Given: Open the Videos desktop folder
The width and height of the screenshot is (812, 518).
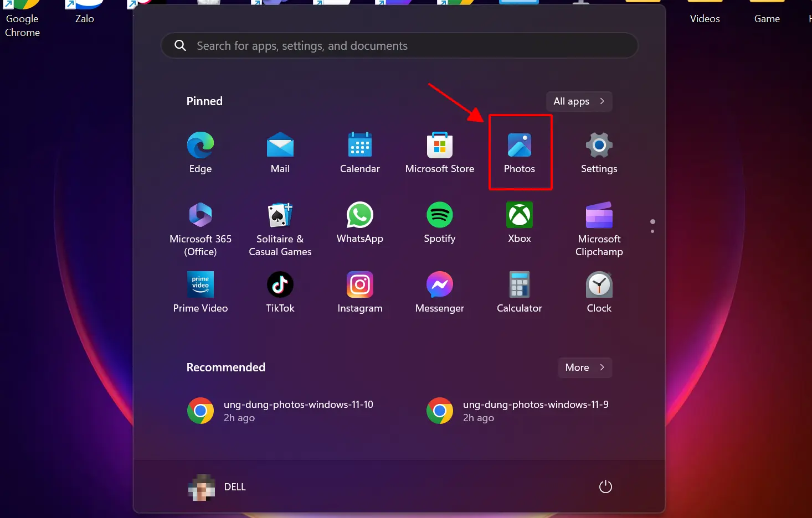Looking at the screenshot, I should coord(705,13).
